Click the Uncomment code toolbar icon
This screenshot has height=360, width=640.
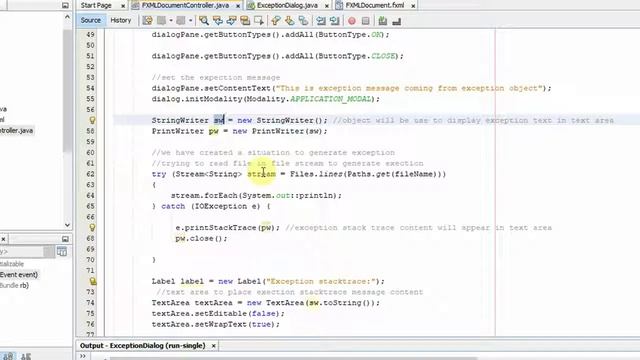[x=396, y=20]
